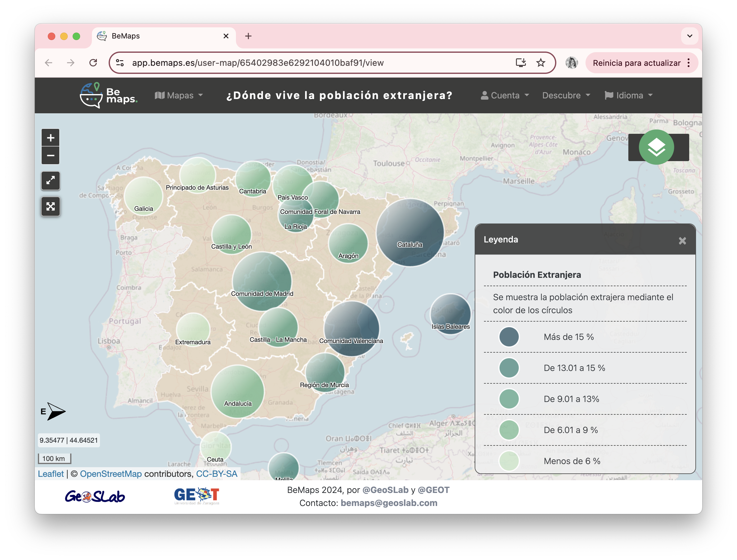Close the Leyenda panel
Viewport: 737px width, 560px height.
(x=682, y=241)
